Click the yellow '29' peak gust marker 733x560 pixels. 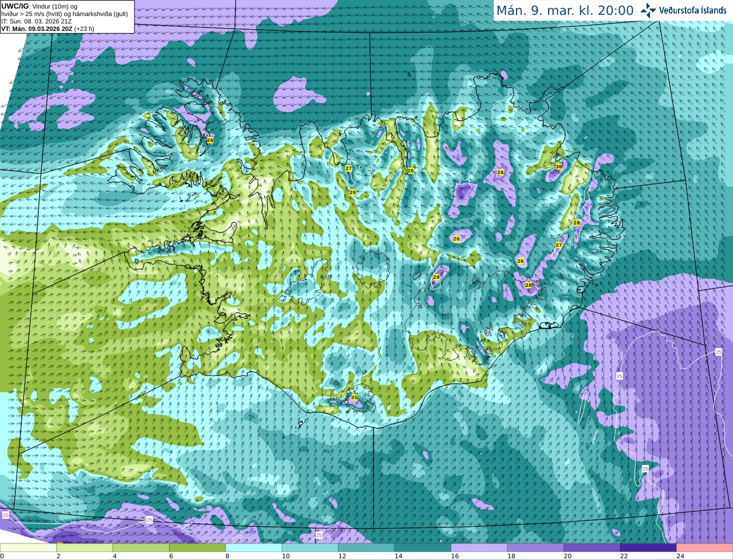(x=436, y=277)
